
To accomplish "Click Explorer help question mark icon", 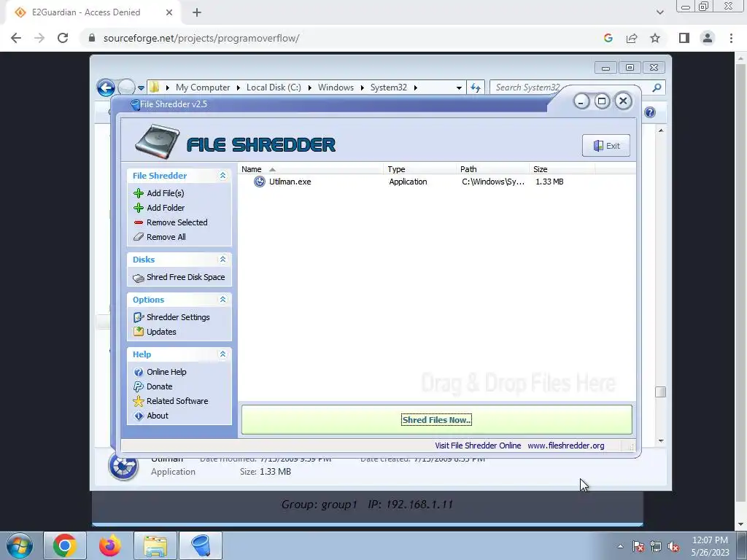I will click(650, 112).
